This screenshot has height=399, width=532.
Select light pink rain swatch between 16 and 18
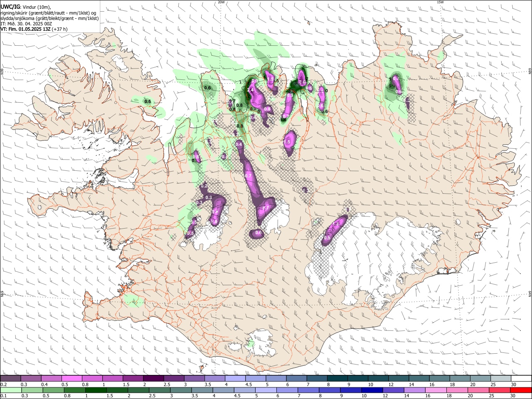point(436,390)
